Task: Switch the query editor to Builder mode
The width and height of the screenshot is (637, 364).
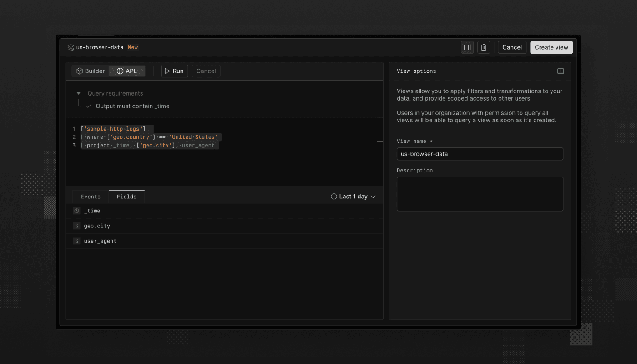Action: 90,71
